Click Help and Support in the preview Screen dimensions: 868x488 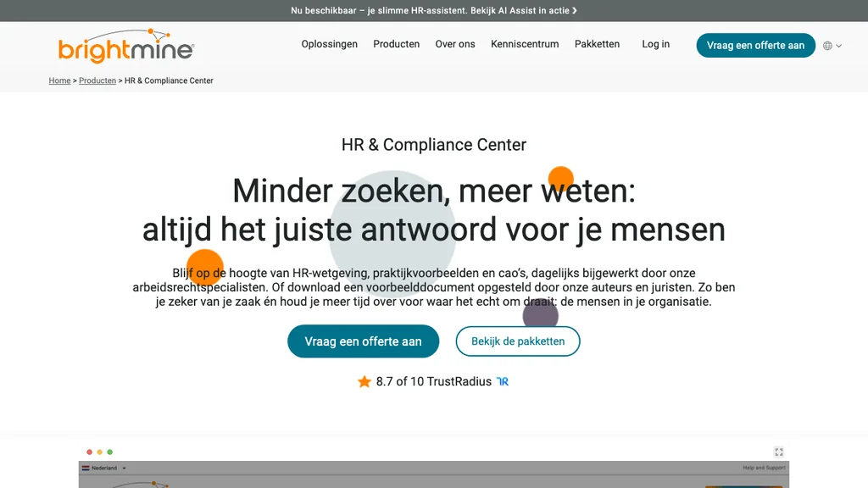point(764,468)
